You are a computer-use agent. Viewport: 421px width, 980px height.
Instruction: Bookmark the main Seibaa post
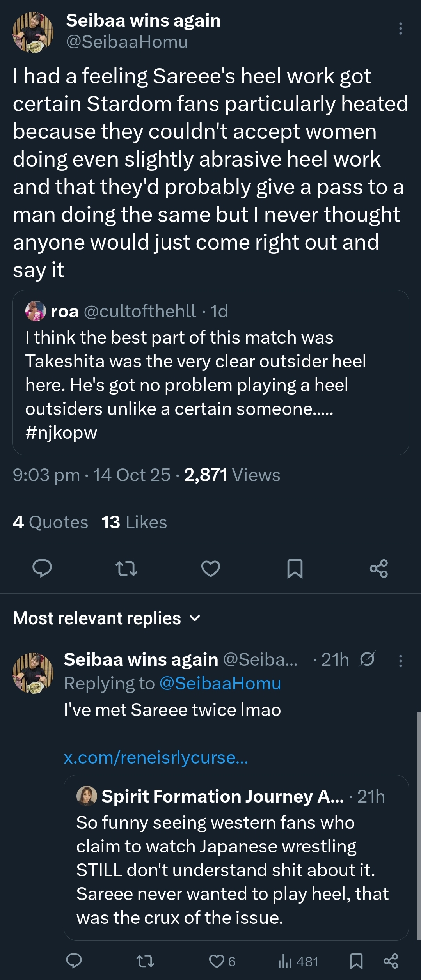295,568
